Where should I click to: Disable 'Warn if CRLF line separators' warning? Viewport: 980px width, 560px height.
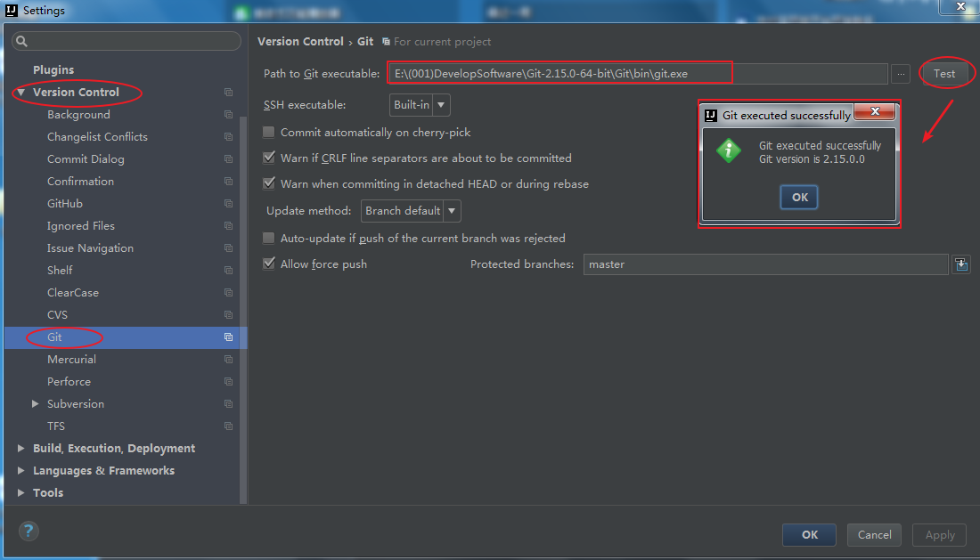(268, 158)
